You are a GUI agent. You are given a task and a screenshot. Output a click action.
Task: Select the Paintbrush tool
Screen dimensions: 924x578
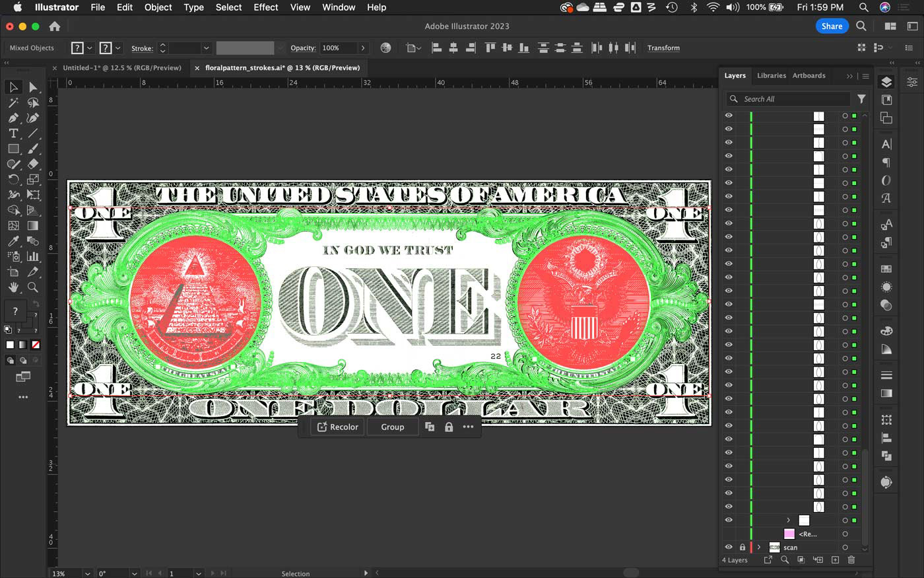pos(33,149)
